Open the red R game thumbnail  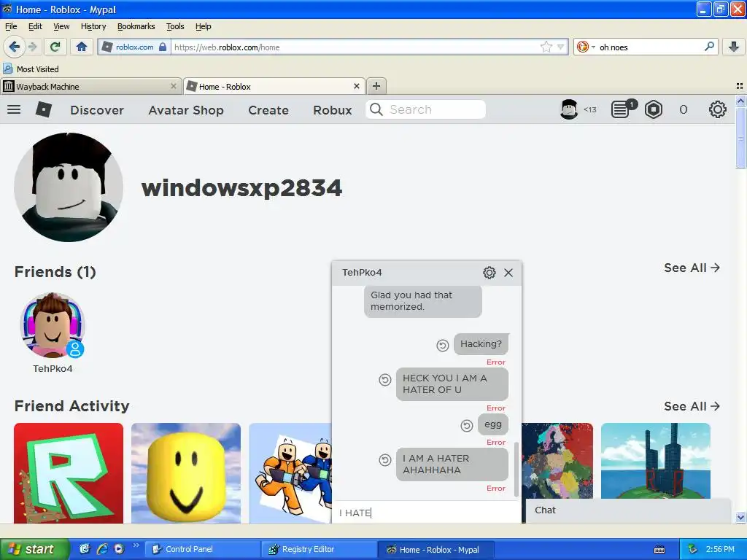coord(69,472)
